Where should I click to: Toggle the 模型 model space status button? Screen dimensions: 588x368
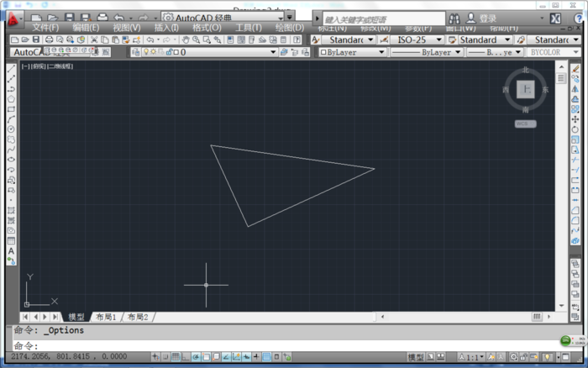click(x=415, y=357)
